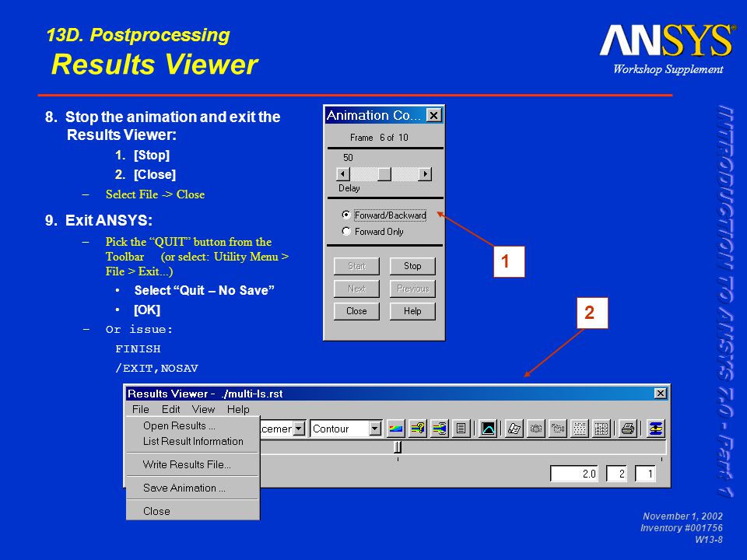Click the contour plot results icon

pos(396,429)
